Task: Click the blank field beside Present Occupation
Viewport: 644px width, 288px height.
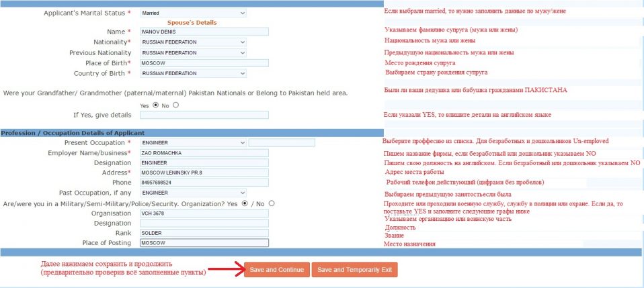Action: 282,143
